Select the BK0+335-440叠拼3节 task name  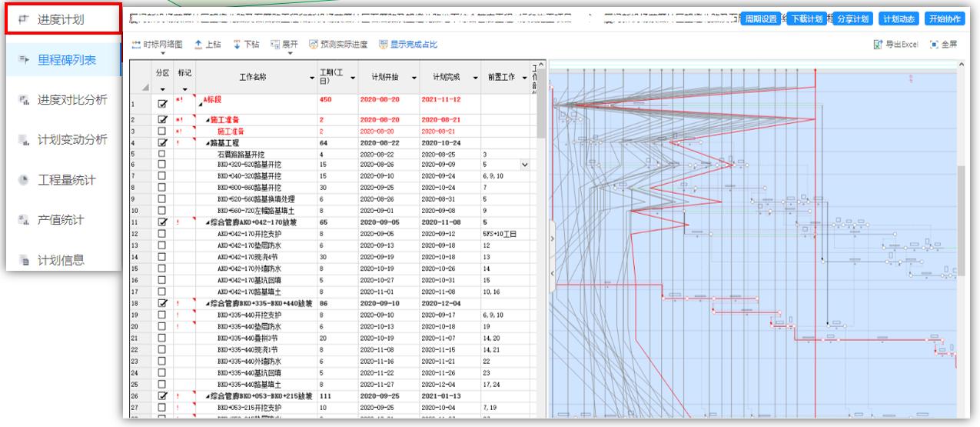pyautogui.click(x=246, y=338)
